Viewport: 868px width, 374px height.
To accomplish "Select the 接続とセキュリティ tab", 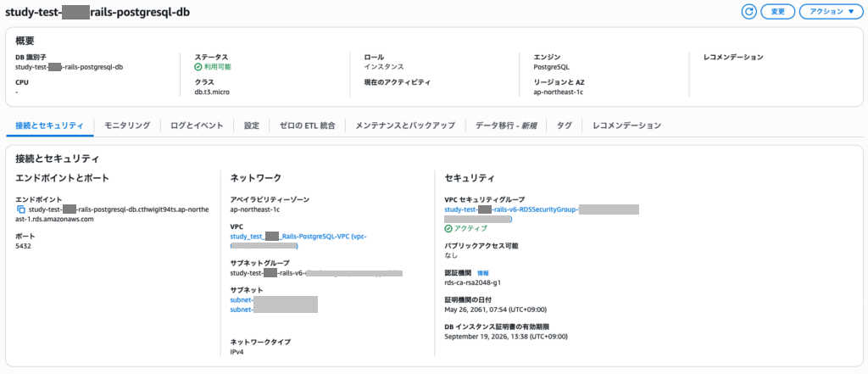I will point(49,126).
